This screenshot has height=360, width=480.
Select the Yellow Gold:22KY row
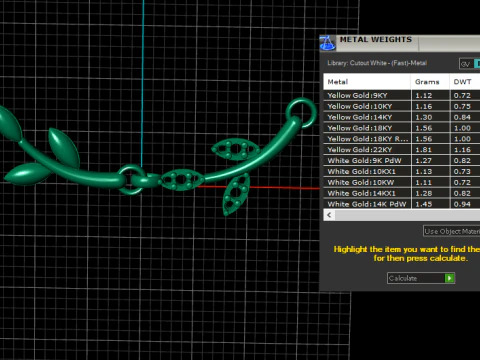(402, 150)
